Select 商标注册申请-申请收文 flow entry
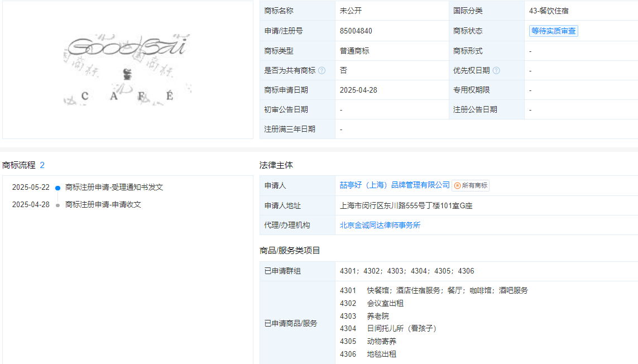638x364 pixels. [103, 204]
